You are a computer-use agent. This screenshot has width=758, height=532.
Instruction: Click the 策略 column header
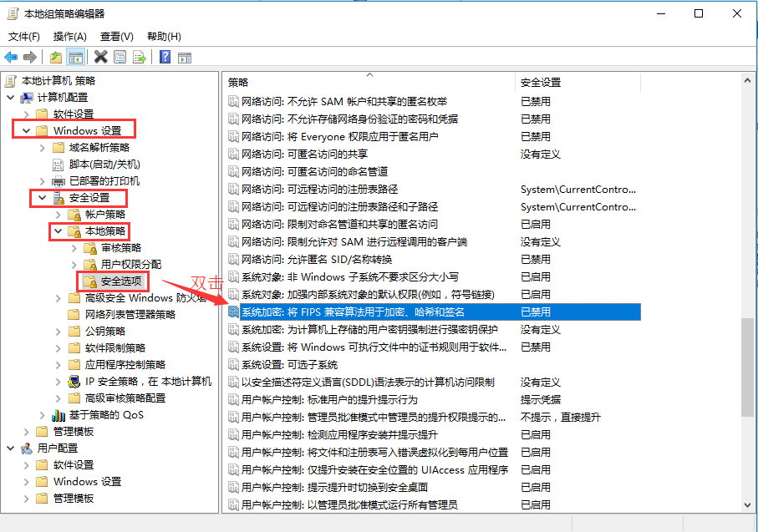tap(238, 82)
